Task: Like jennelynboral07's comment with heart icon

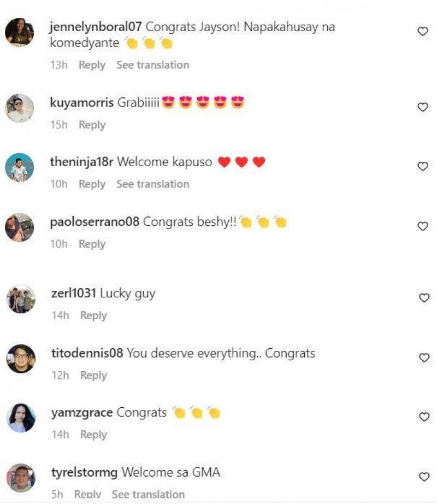Action: [423, 32]
